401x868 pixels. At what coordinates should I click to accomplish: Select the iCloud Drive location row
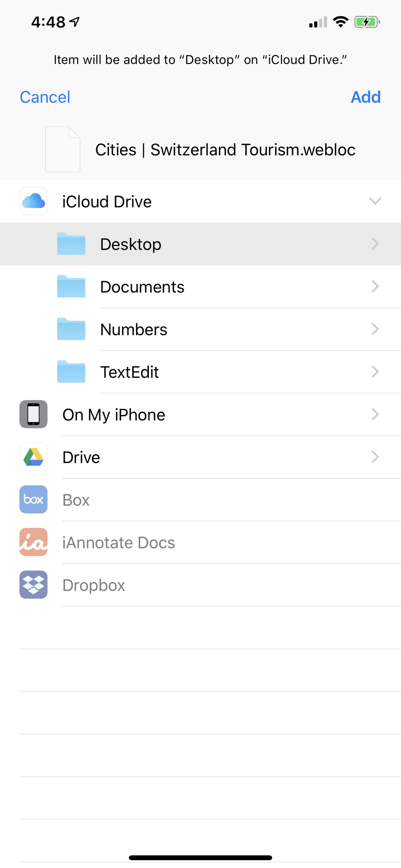(x=200, y=201)
